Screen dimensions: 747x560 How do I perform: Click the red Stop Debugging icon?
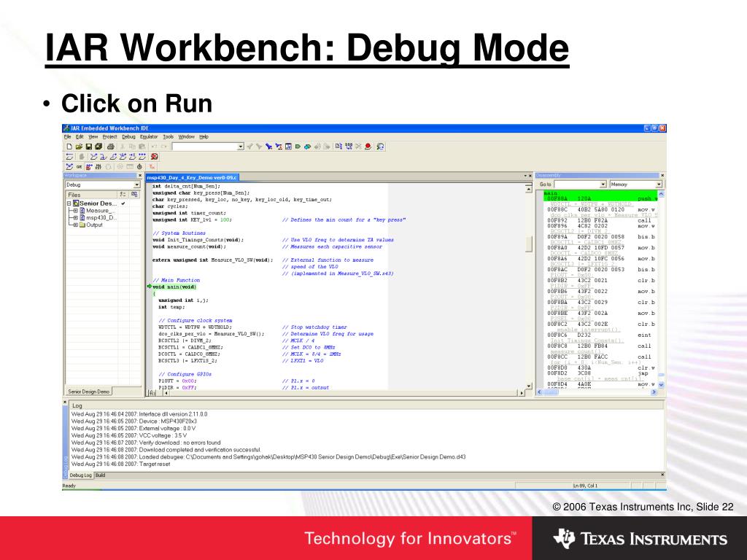point(154,157)
